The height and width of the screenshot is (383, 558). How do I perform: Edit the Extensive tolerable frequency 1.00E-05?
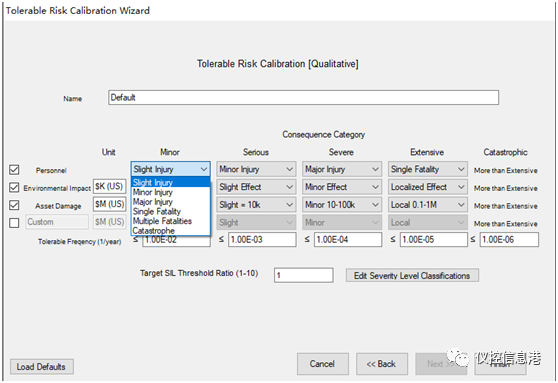pos(434,240)
